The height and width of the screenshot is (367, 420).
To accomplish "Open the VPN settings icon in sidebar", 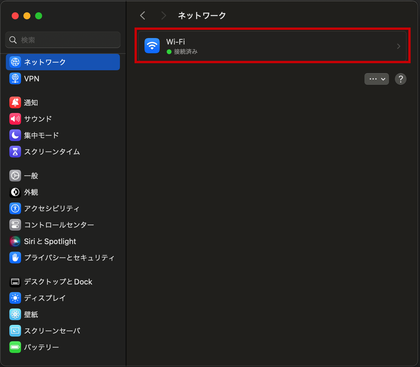I will pyautogui.click(x=15, y=79).
